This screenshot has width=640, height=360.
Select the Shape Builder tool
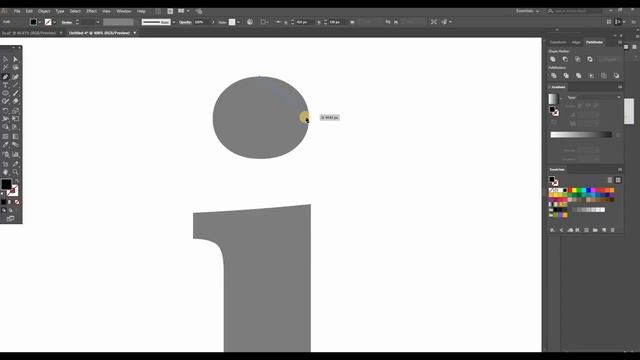pyautogui.click(x=5, y=127)
